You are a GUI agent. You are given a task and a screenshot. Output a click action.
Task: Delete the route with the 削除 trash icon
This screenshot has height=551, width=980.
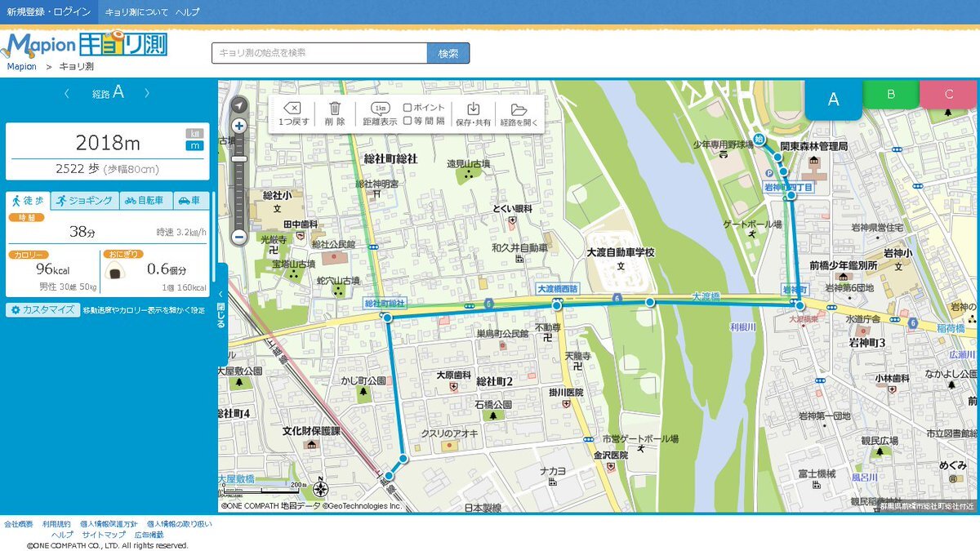click(x=335, y=113)
